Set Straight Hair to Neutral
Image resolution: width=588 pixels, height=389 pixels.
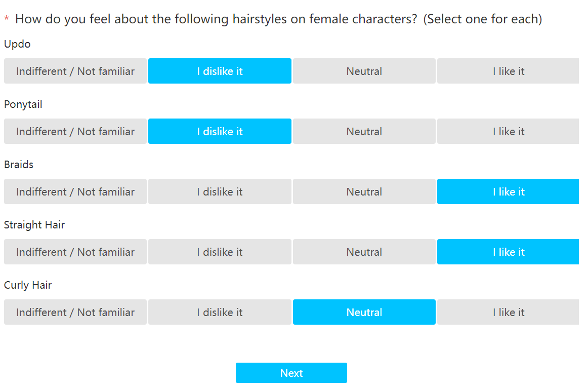pos(364,252)
